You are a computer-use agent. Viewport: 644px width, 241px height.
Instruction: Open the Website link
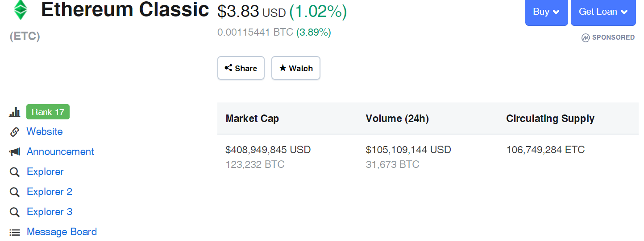coord(45,132)
